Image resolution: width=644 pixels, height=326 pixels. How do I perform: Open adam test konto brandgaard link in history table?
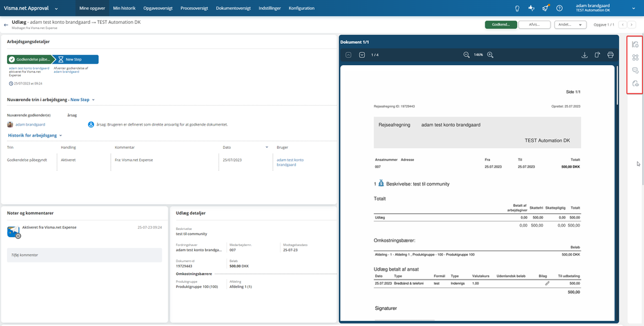coord(290,162)
